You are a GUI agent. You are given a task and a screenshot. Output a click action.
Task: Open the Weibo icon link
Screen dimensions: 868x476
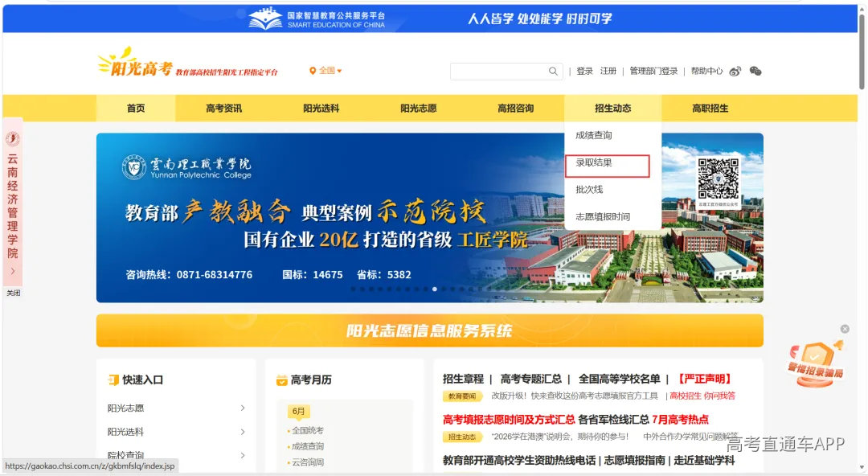point(735,71)
